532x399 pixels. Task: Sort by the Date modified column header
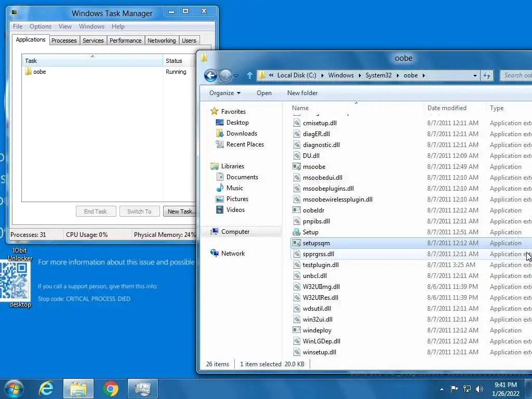point(455,108)
